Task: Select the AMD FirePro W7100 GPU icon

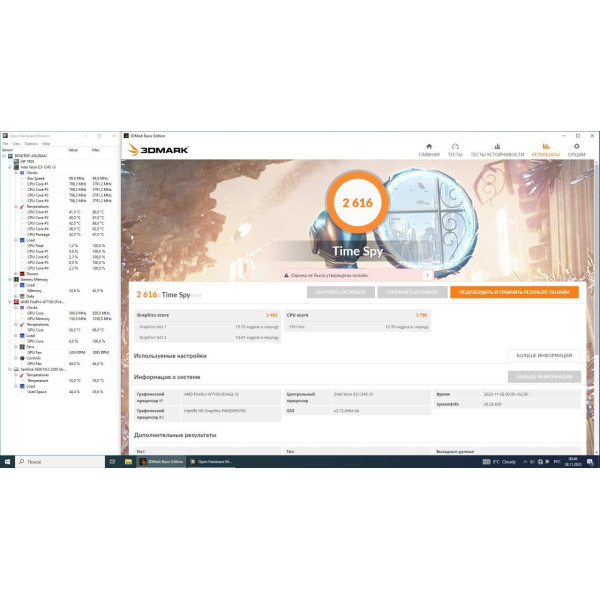Action: pyautogui.click(x=16, y=302)
